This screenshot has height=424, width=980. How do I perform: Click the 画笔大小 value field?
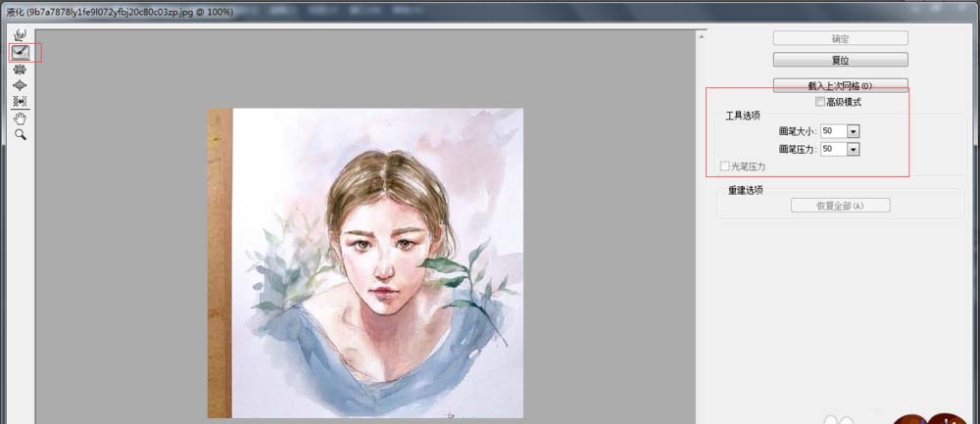[833, 131]
